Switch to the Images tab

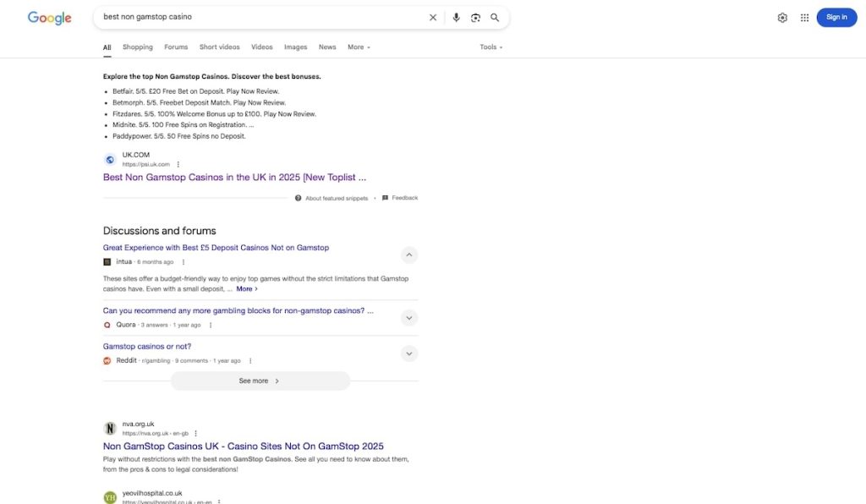296,47
